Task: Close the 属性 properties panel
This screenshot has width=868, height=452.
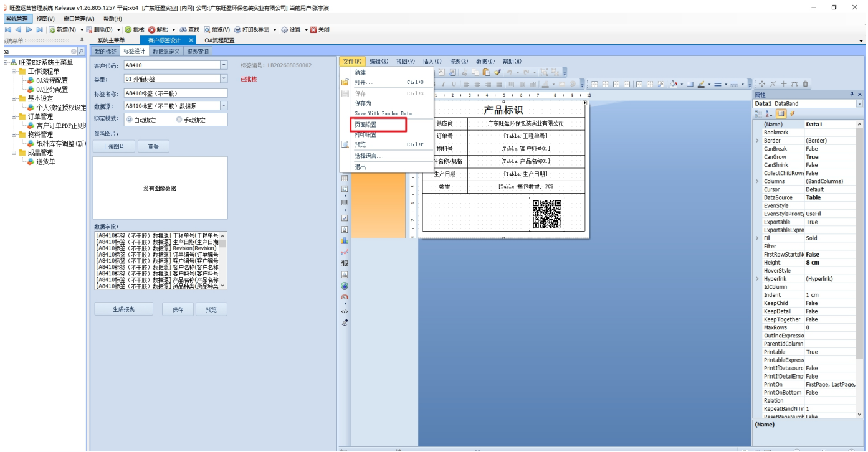Action: coord(860,95)
